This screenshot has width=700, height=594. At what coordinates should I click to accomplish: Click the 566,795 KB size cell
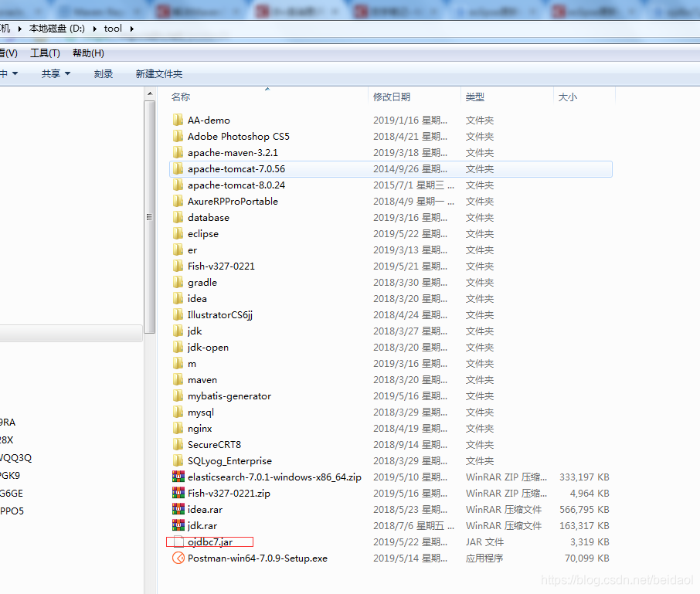tap(584, 510)
